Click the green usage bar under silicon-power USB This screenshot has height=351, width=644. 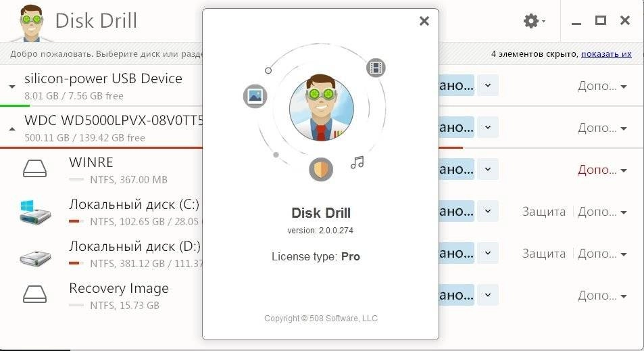[15, 106]
